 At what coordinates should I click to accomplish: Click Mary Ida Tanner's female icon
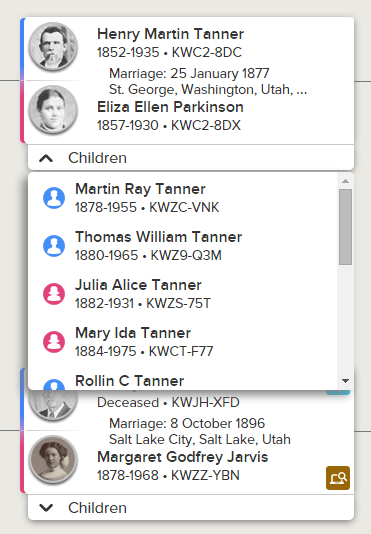click(x=54, y=342)
